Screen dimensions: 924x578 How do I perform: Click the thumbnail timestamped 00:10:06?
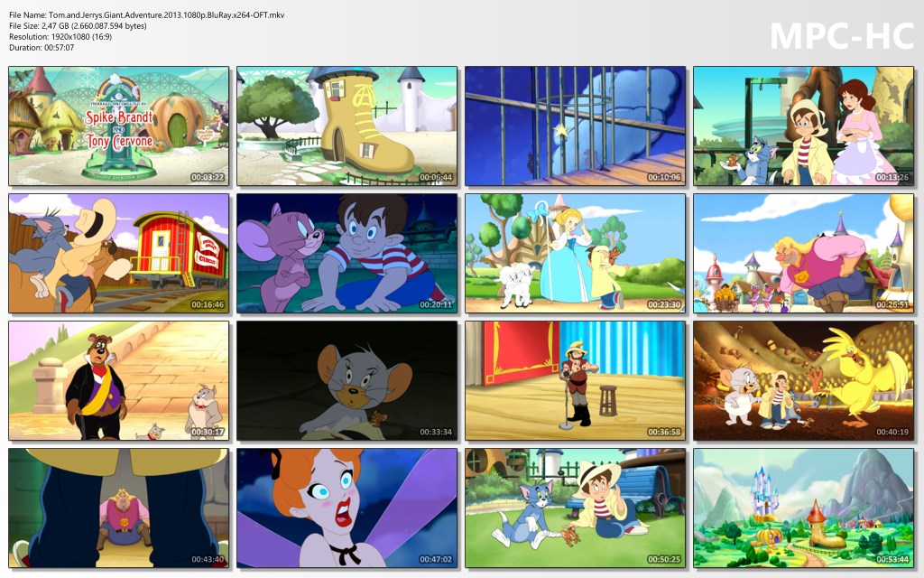pos(575,126)
